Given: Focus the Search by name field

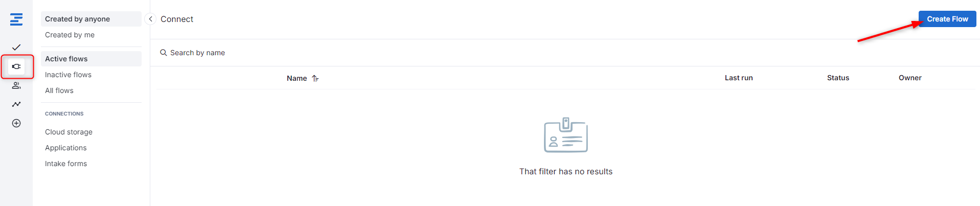Looking at the screenshot, I should tap(562, 53).
